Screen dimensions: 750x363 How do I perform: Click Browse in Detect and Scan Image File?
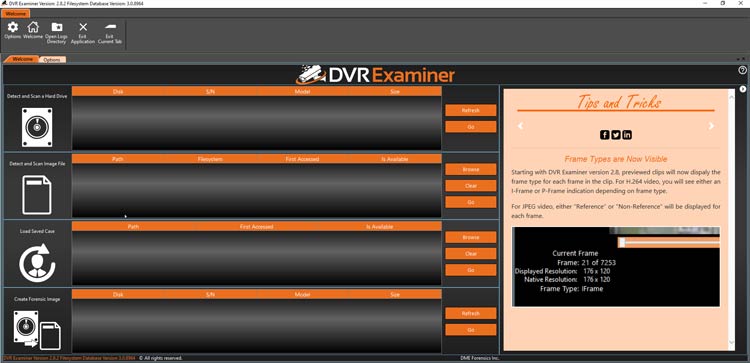[x=471, y=169]
